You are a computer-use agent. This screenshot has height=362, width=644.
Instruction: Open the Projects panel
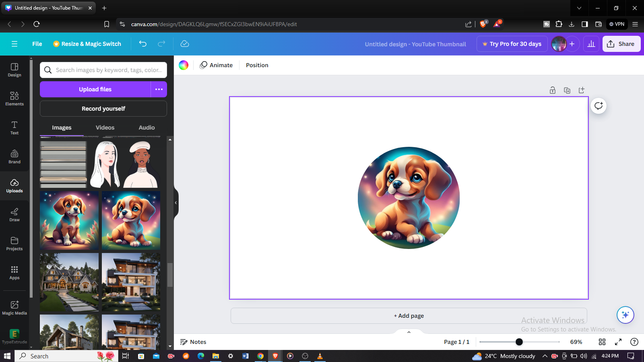[x=14, y=243]
